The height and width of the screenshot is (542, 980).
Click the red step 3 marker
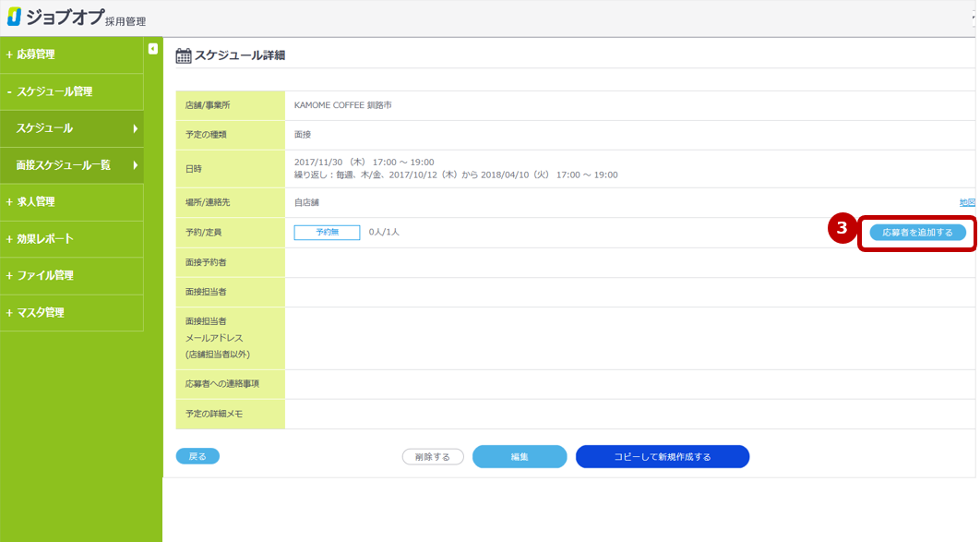point(841,228)
